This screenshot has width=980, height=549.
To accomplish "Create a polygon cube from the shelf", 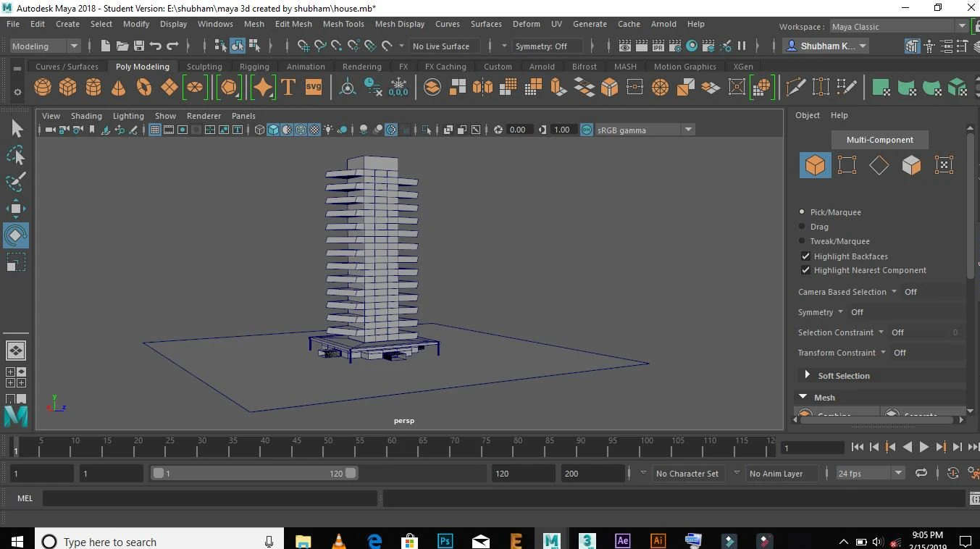I will pyautogui.click(x=68, y=88).
